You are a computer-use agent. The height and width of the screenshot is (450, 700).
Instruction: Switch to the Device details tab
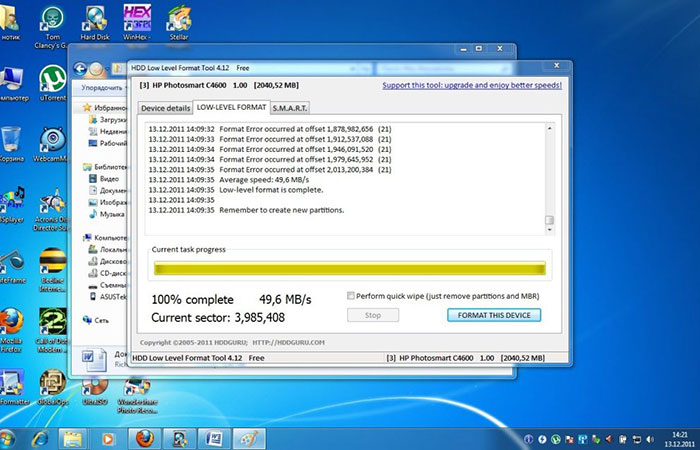click(x=166, y=108)
